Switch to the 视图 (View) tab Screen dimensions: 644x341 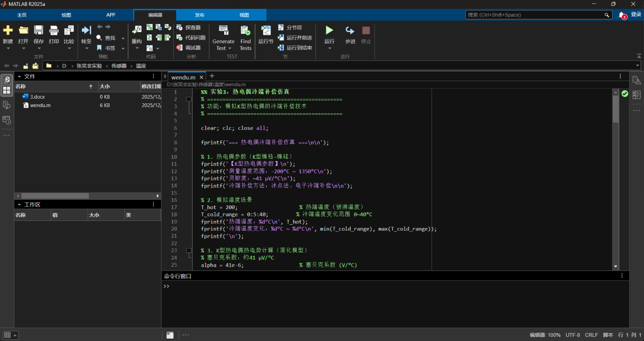click(244, 15)
